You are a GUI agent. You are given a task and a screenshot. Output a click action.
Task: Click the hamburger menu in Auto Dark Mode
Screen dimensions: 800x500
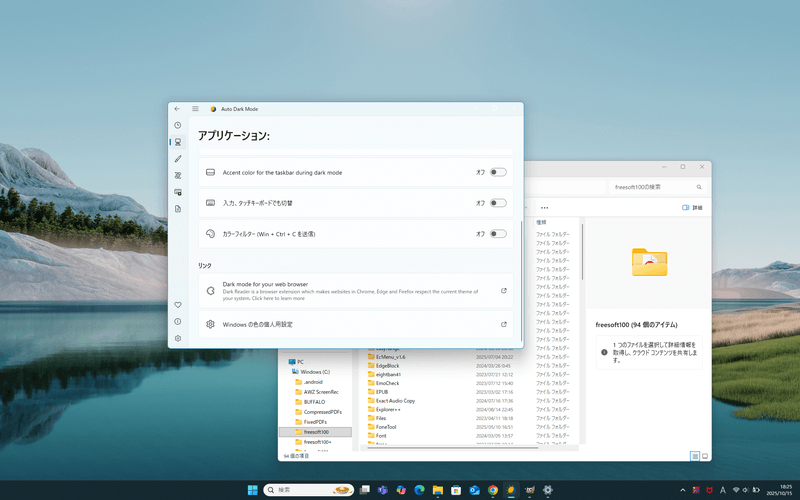click(195, 108)
